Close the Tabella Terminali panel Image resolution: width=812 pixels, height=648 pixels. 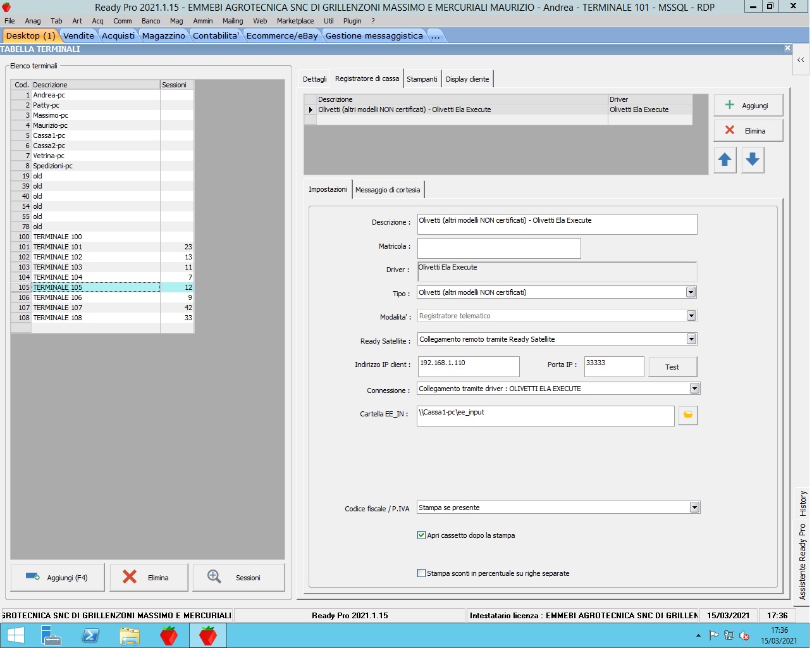coord(787,48)
